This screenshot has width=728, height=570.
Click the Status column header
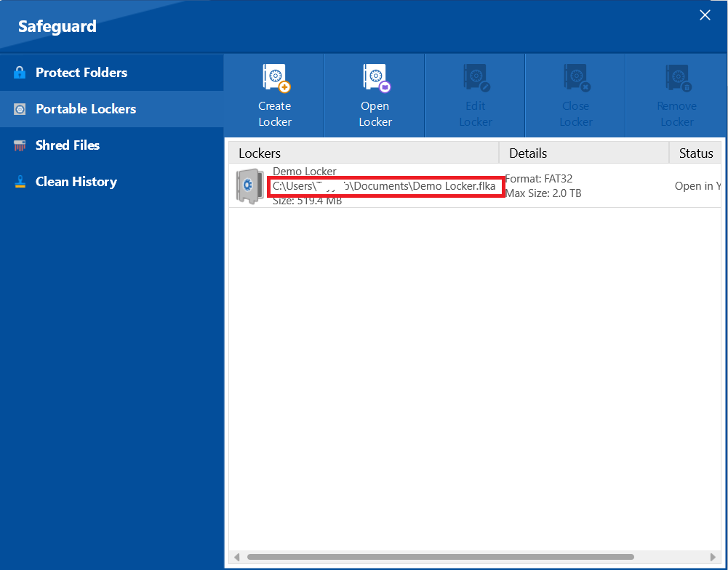coord(695,153)
